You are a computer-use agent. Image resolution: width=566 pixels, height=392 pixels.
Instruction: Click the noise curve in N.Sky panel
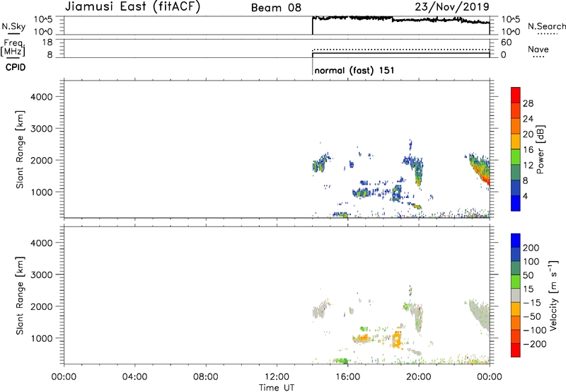[x=400, y=19]
